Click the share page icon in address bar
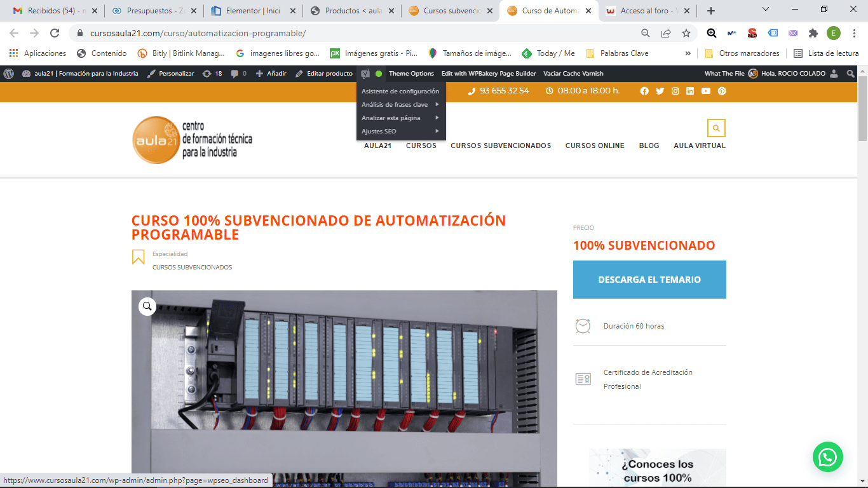Screen dimensions: 868x488 point(666,33)
